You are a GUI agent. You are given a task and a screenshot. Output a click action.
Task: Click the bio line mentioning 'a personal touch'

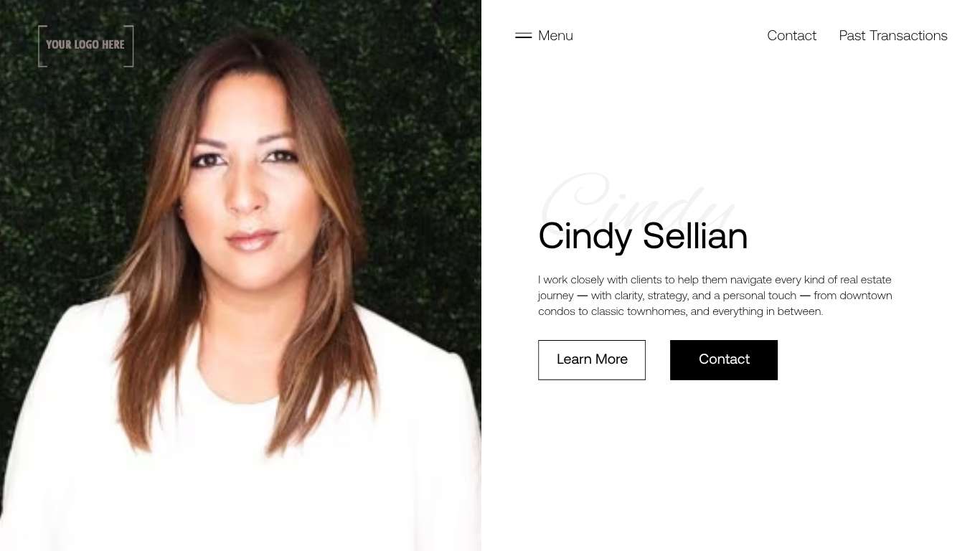715,296
